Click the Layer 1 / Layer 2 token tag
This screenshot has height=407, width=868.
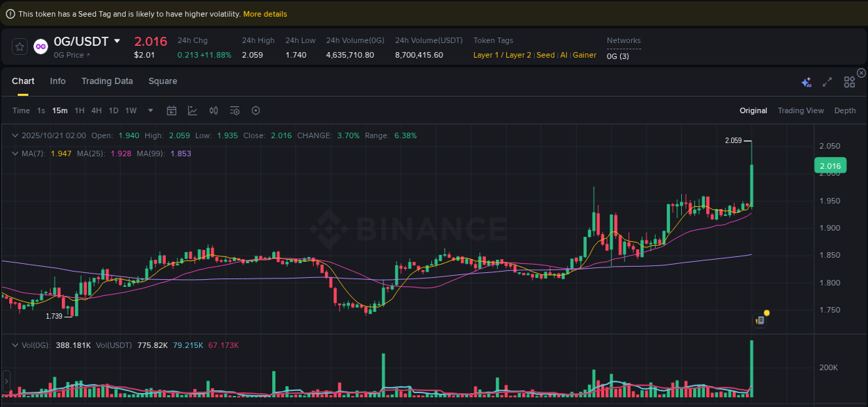click(501, 54)
